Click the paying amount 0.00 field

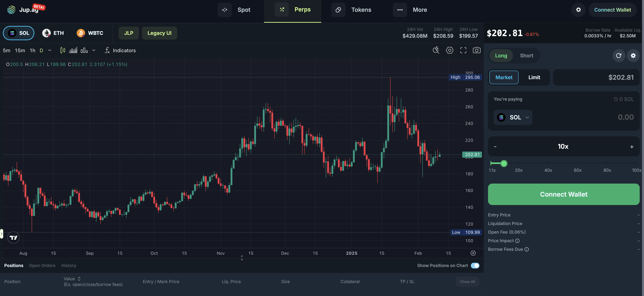(626, 117)
